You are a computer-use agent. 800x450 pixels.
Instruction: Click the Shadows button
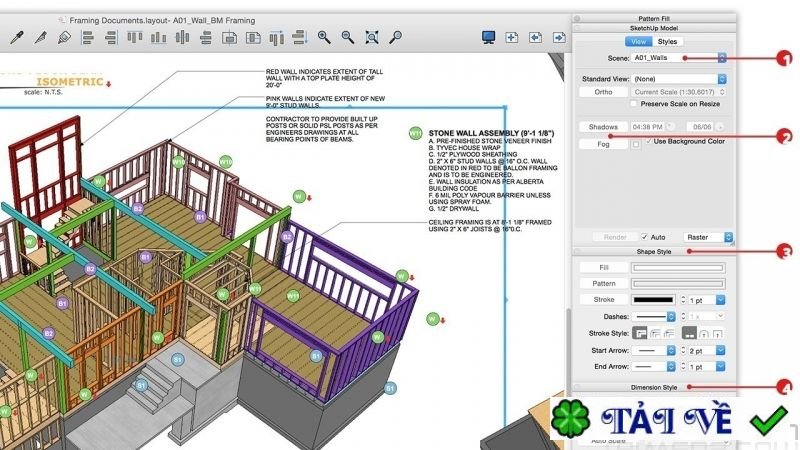click(x=604, y=127)
